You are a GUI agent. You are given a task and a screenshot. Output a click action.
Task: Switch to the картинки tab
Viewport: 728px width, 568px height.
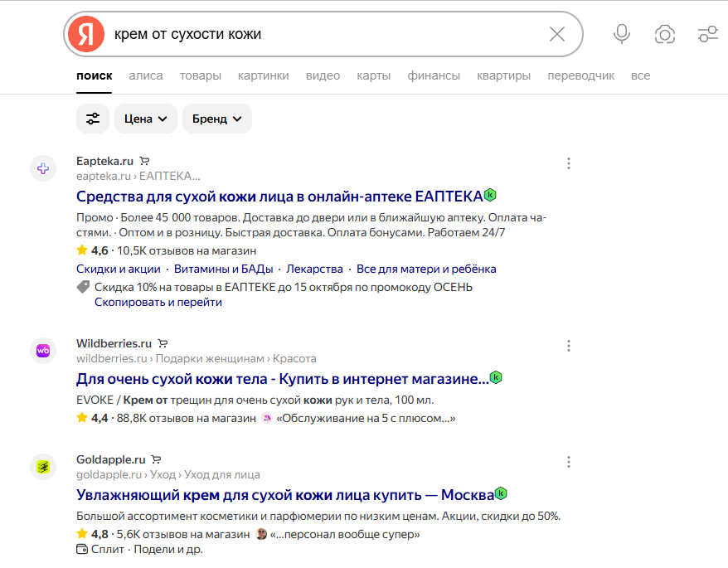click(x=263, y=75)
